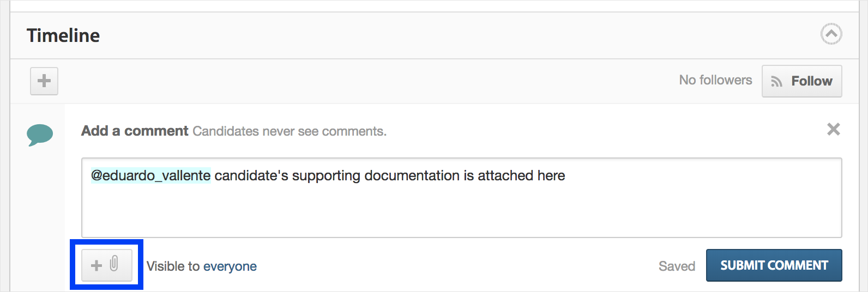
Task: Click after the word here in the comment
Action: pyautogui.click(x=567, y=176)
